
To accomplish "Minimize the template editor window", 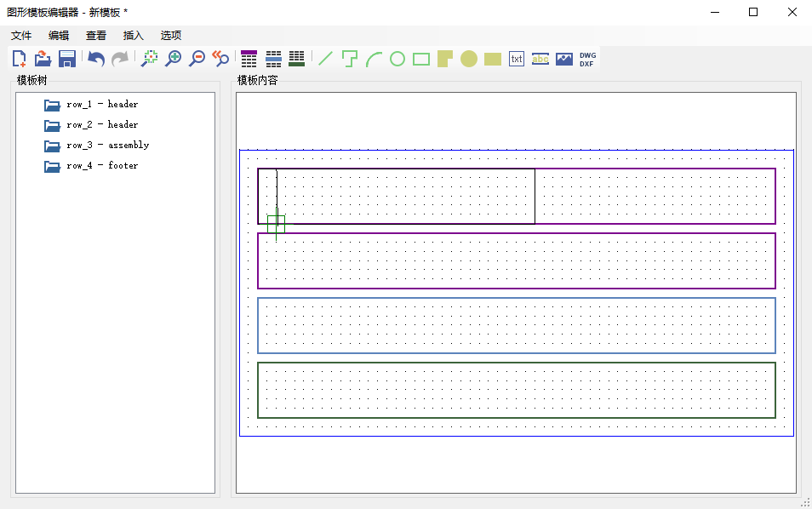I will (x=715, y=12).
